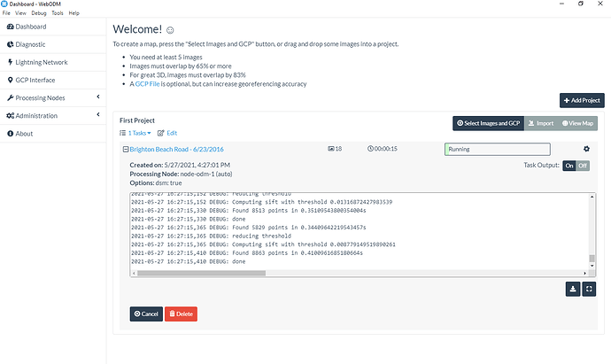Click the 'Found 5829 points' log line
Image resolution: width=611 pixels, height=364 pixels.
click(x=249, y=228)
